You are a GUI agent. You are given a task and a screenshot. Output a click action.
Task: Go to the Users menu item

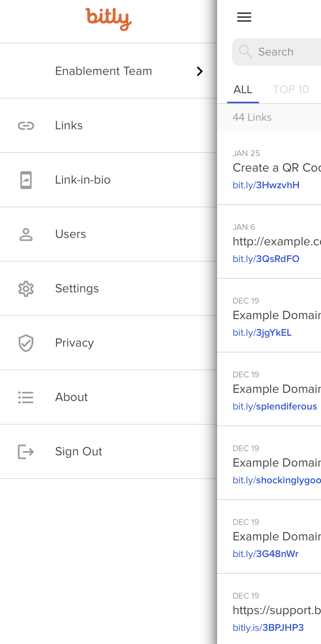coord(109,234)
